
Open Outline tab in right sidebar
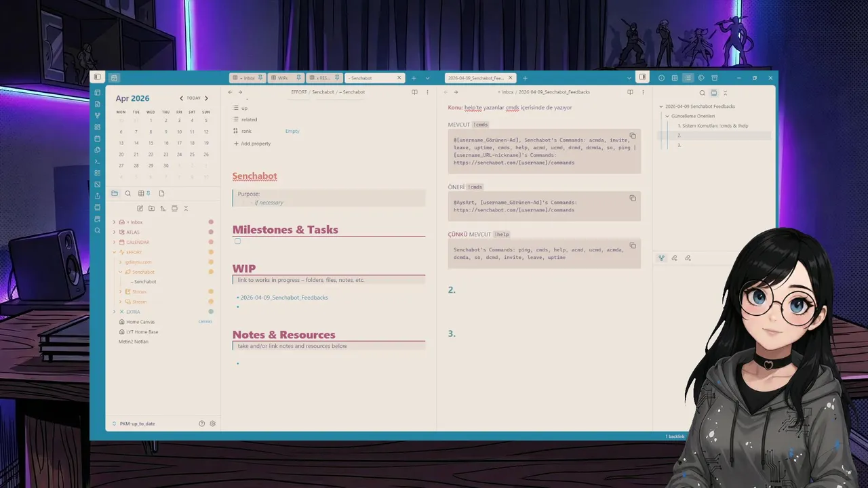pos(688,78)
